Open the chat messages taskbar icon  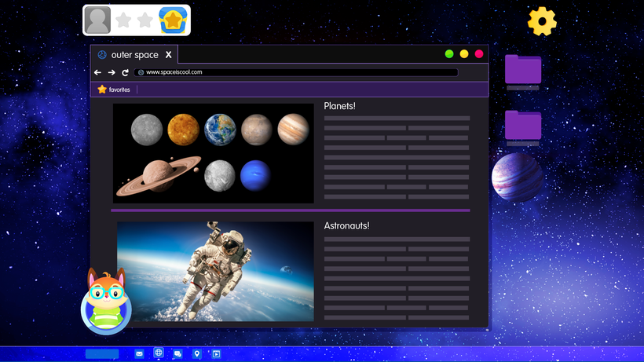(178, 354)
